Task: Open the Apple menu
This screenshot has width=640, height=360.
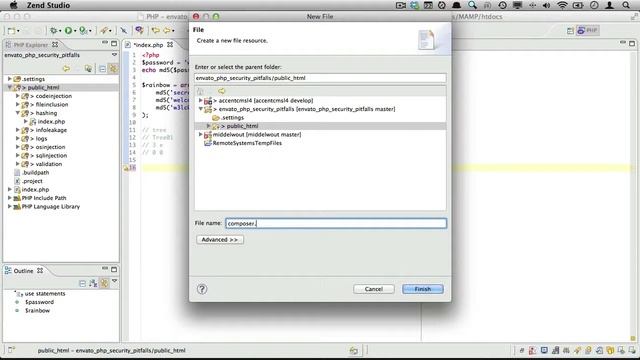Action: pos(13,5)
